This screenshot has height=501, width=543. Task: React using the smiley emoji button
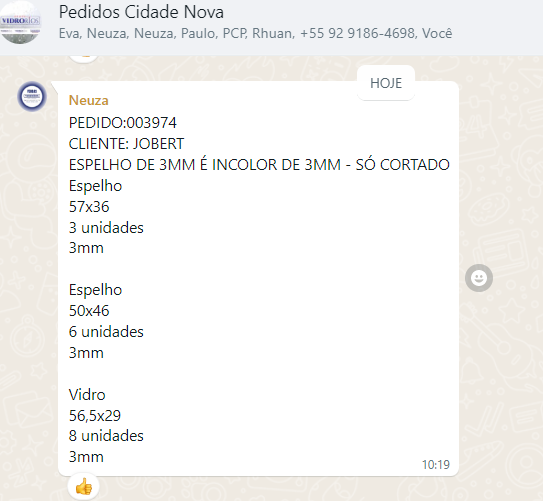[479, 278]
